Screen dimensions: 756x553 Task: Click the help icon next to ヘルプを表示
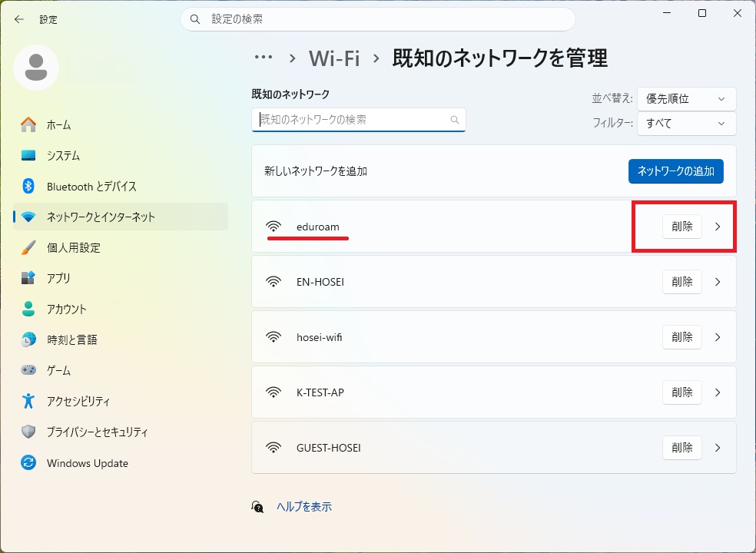[x=258, y=507]
